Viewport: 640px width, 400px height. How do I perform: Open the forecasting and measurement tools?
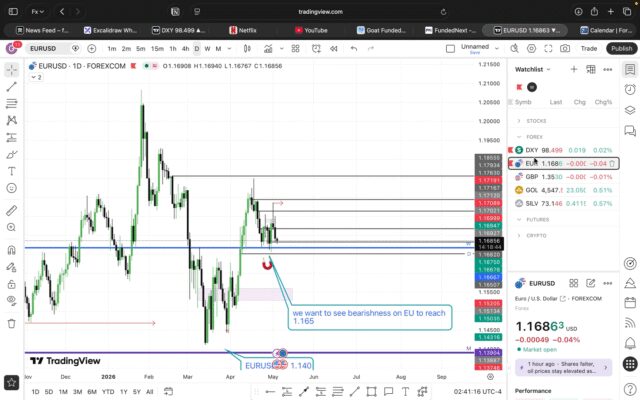[x=11, y=138]
